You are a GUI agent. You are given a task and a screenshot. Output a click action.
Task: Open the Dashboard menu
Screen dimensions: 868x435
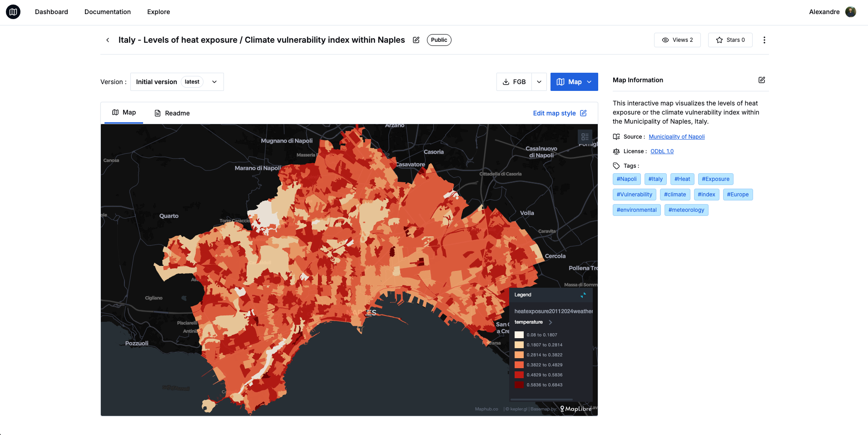51,12
